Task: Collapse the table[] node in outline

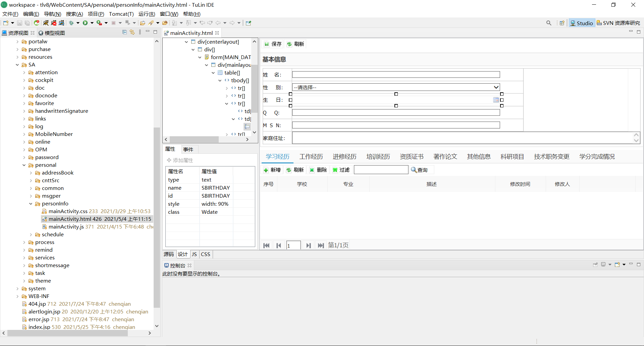Action: tap(213, 73)
